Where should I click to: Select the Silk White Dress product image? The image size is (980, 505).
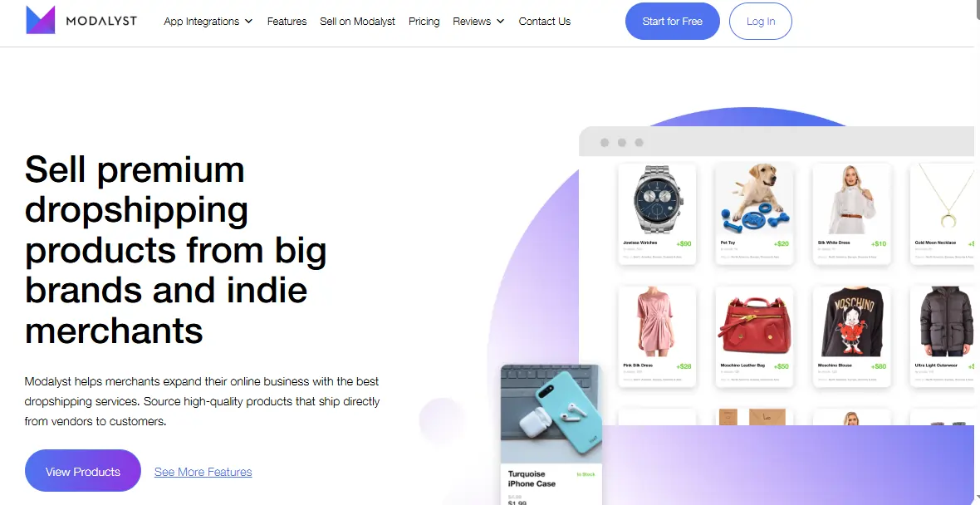tap(852, 200)
